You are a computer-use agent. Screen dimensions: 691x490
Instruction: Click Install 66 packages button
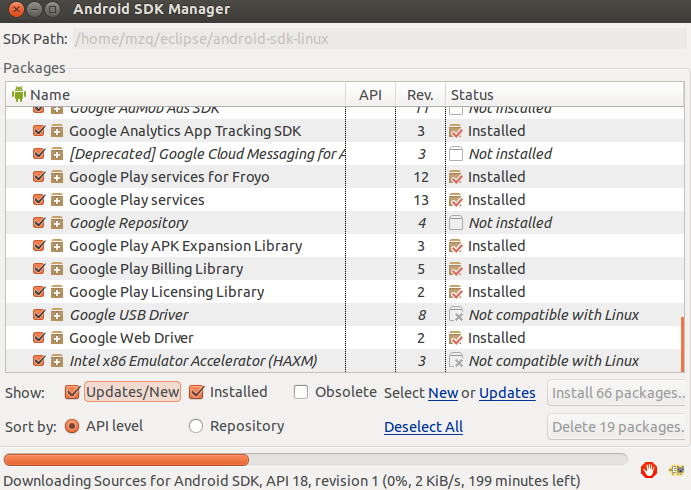618,393
